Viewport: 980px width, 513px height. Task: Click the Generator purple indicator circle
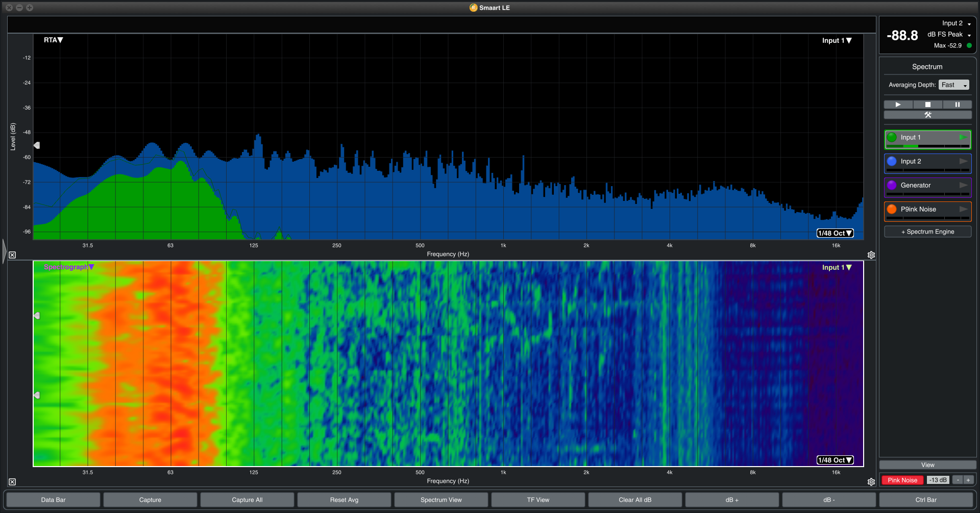[x=892, y=185]
